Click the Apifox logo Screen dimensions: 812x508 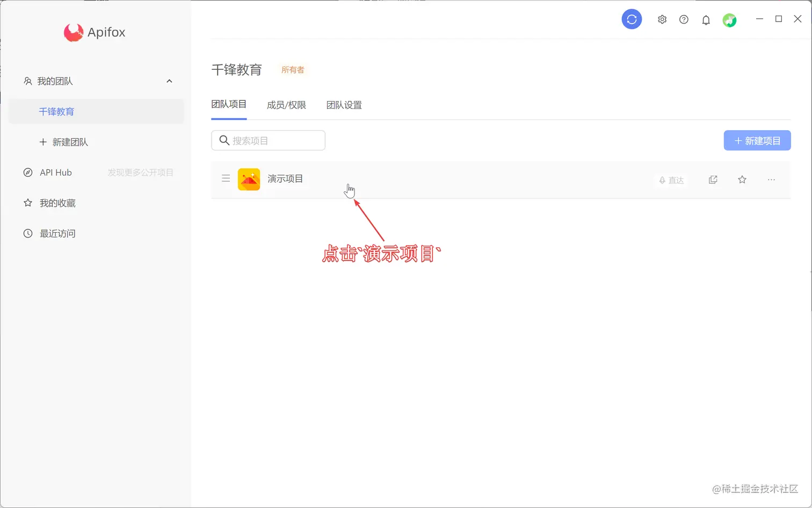click(x=95, y=32)
